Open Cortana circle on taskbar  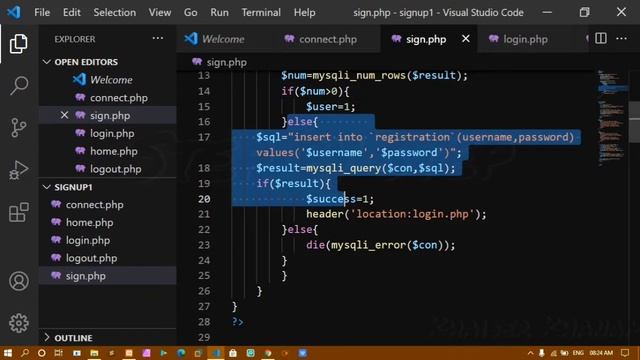coord(41,353)
